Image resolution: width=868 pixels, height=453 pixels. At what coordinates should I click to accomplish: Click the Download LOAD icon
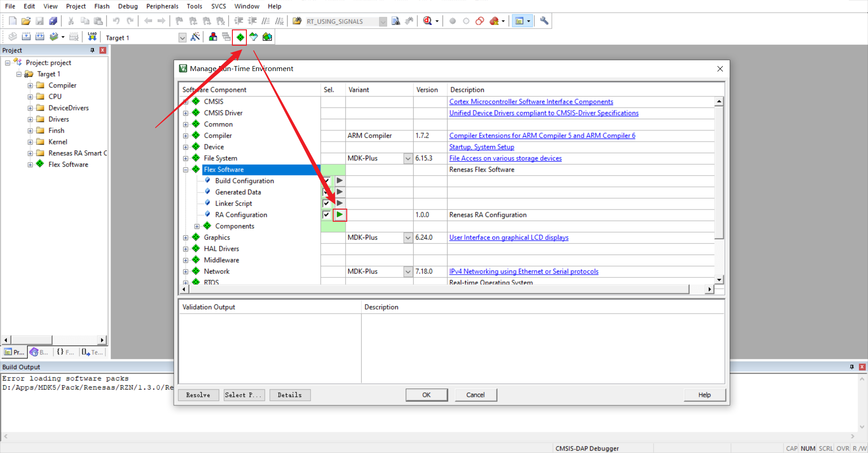click(92, 37)
